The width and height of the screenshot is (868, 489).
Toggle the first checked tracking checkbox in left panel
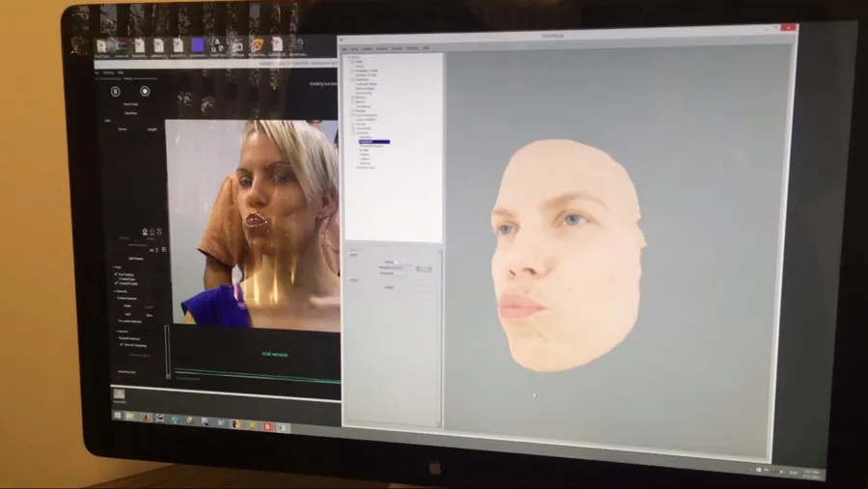point(117,274)
